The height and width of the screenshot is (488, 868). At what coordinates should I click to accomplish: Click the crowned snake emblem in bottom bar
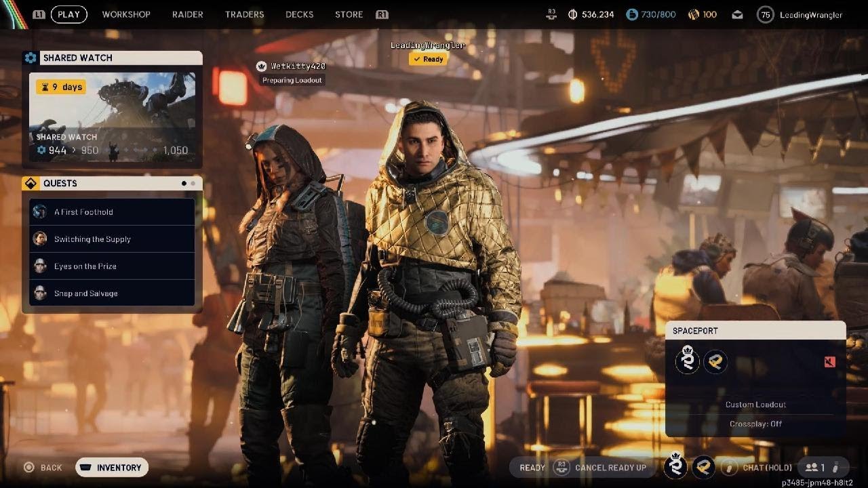click(x=675, y=466)
